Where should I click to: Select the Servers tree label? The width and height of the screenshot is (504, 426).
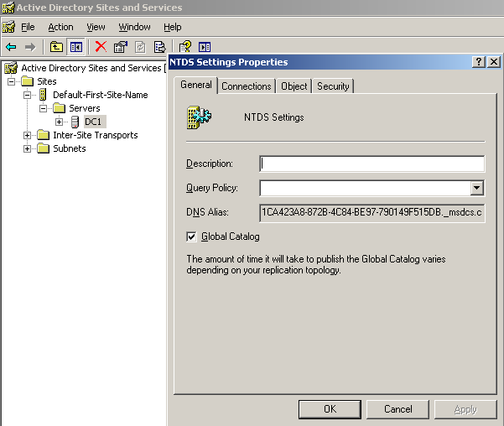coord(85,108)
